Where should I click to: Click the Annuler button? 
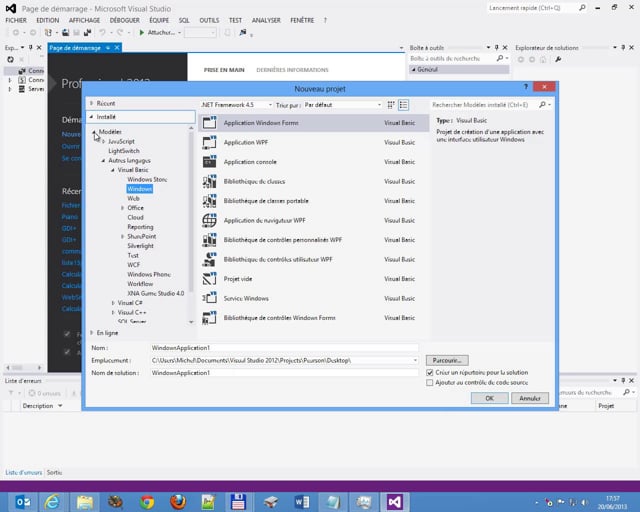click(530, 398)
